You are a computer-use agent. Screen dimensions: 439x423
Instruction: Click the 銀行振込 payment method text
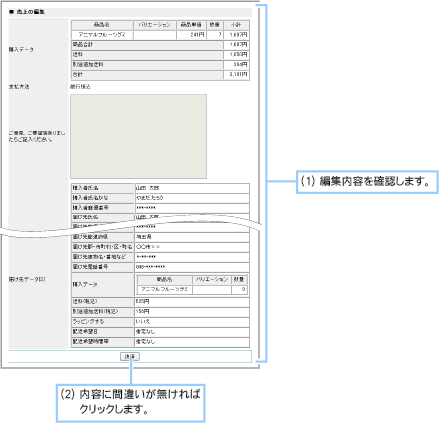click(x=80, y=87)
